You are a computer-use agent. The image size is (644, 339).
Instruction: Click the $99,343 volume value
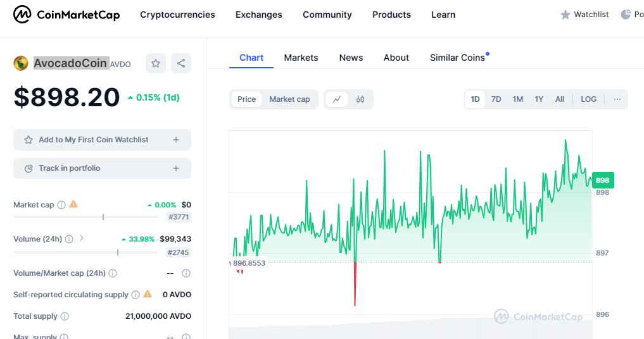pos(175,239)
